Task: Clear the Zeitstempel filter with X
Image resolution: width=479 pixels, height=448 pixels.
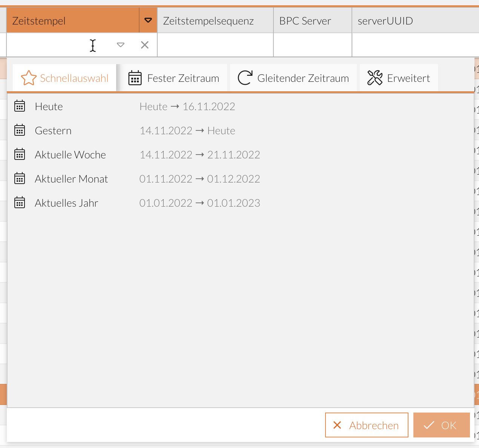Action: point(144,45)
